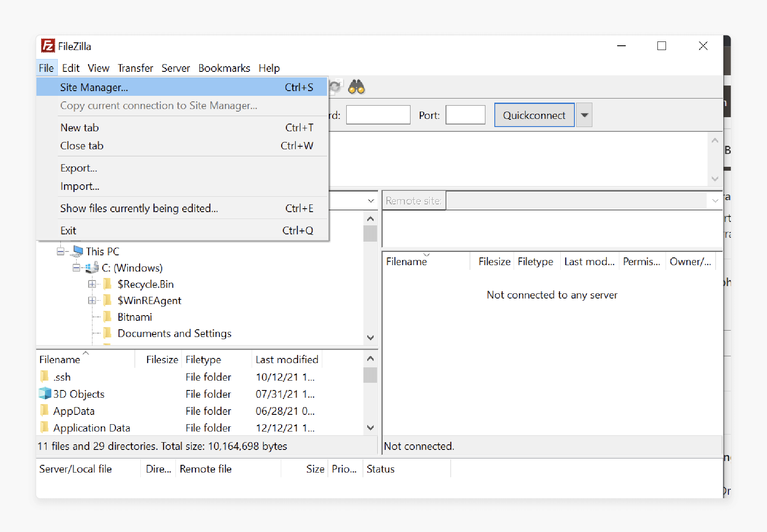Sort local files by Filetype column
Image resolution: width=767 pixels, height=532 pixels.
pos(217,359)
